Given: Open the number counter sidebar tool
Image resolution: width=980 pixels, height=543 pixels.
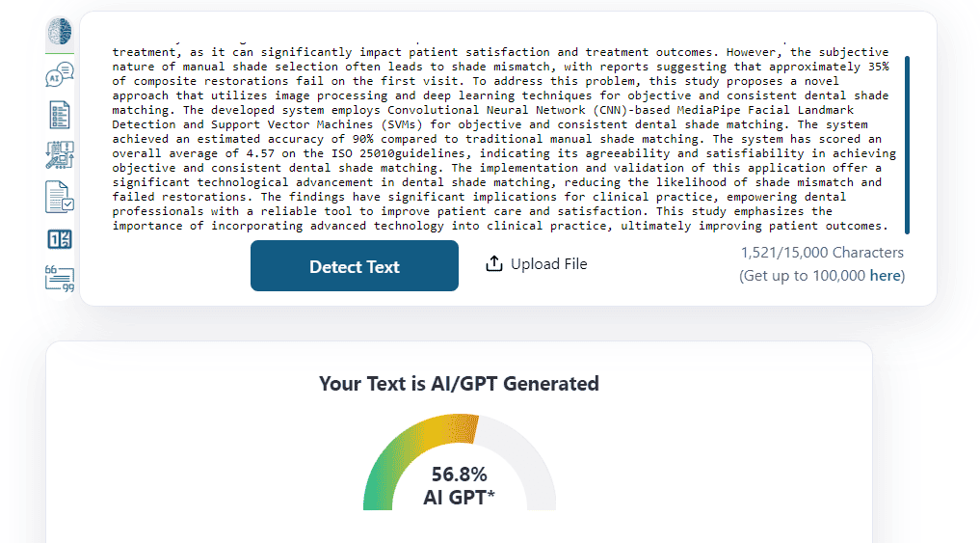Looking at the screenshot, I should (60, 239).
